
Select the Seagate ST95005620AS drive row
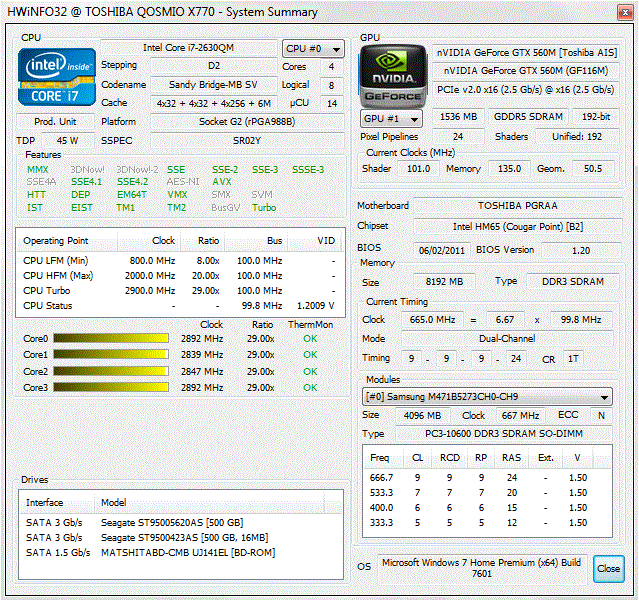click(181, 523)
